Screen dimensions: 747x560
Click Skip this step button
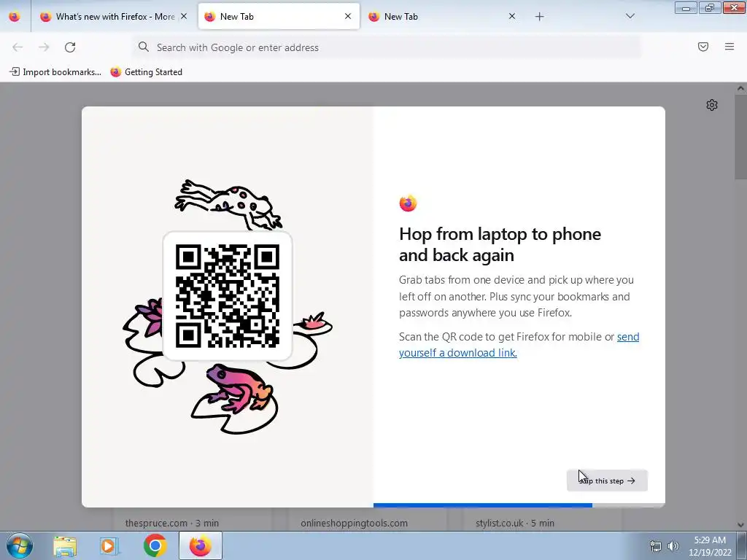(x=607, y=481)
